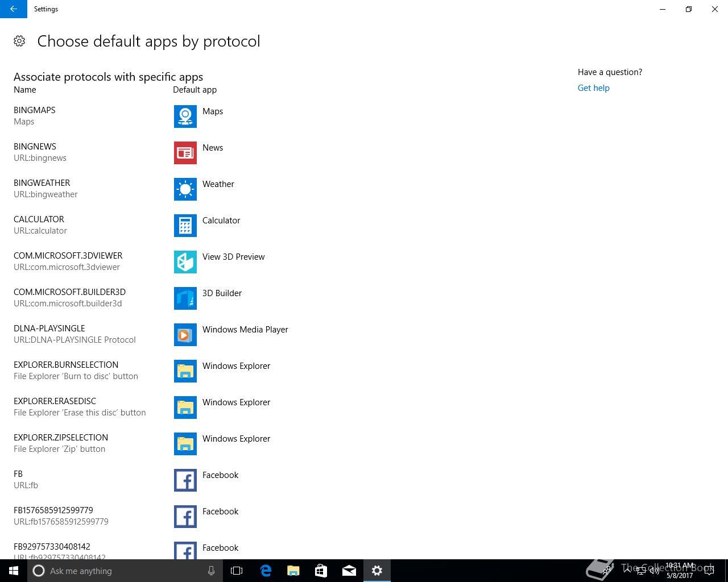728x582 pixels.
Task: Select the CALCULATOR protocol name
Action: 39,219
